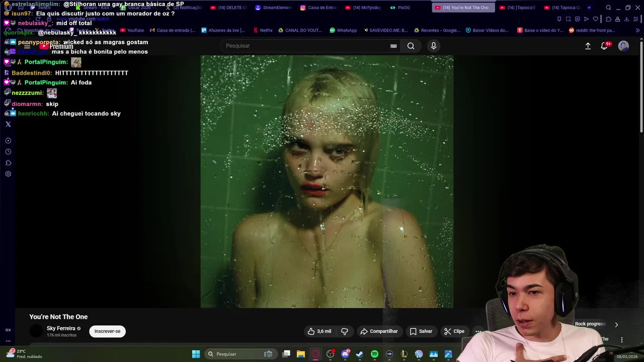
Task: Open on-screen keyboard icon in search box
Action: coord(393,46)
